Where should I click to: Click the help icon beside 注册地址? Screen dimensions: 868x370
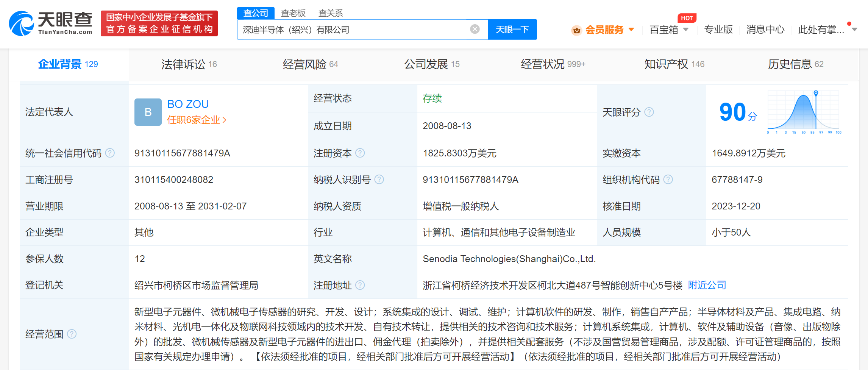coord(360,285)
